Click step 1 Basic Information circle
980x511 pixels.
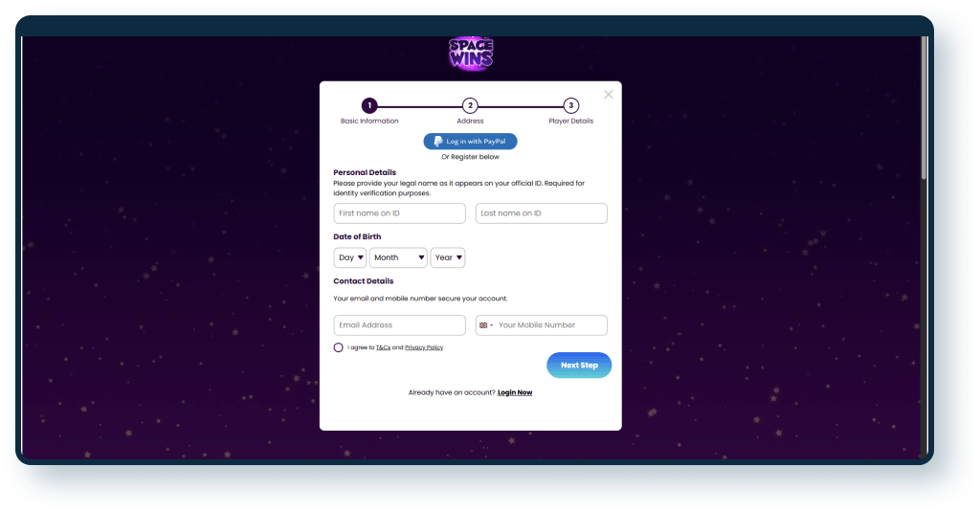pos(369,106)
